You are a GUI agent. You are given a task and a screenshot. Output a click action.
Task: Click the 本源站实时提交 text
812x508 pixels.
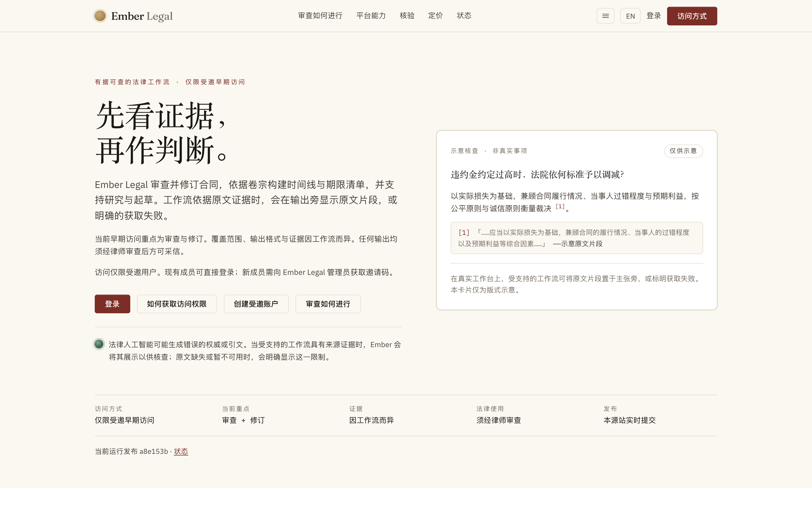pyautogui.click(x=630, y=420)
